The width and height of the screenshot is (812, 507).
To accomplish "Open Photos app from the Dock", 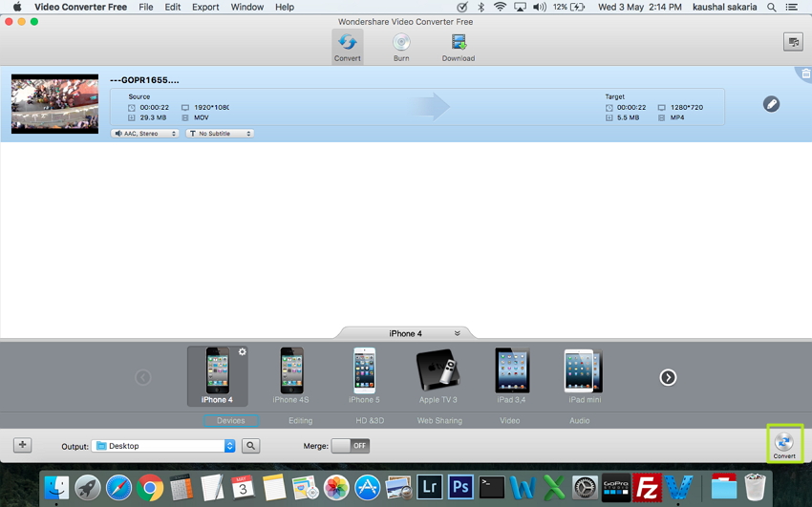I will click(x=336, y=487).
